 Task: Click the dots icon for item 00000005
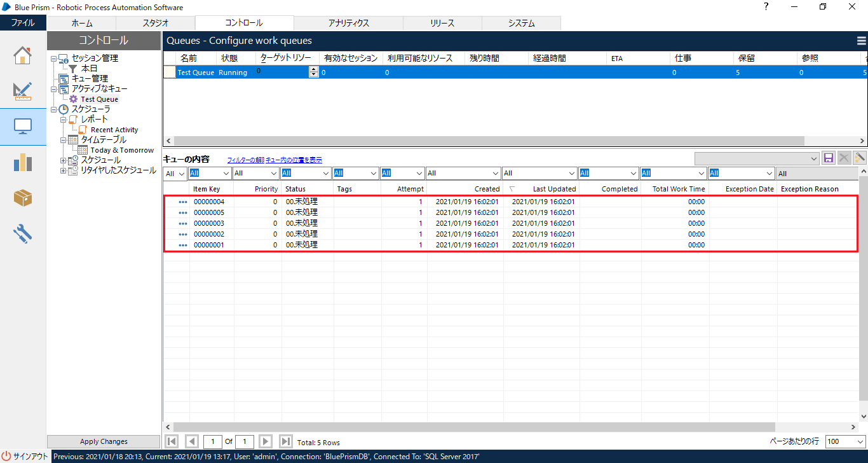pyautogui.click(x=183, y=213)
